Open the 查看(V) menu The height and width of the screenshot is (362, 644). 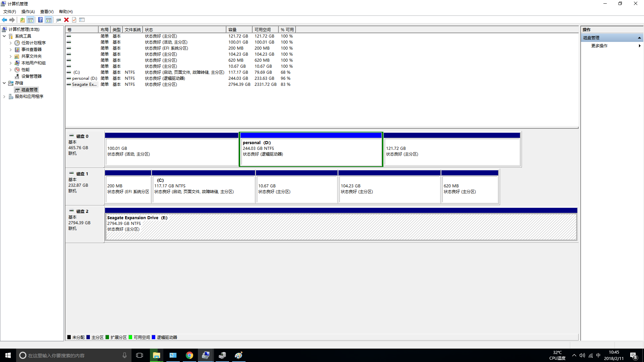pyautogui.click(x=47, y=11)
